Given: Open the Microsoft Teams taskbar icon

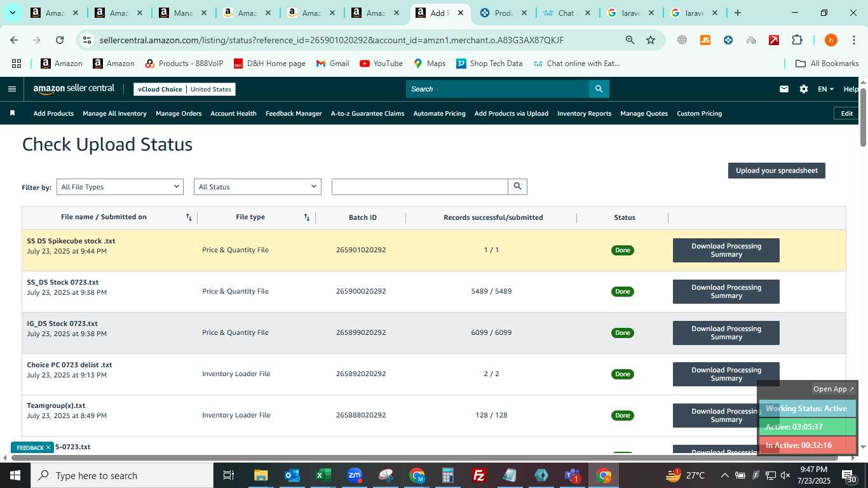Looking at the screenshot, I should 573,475.
